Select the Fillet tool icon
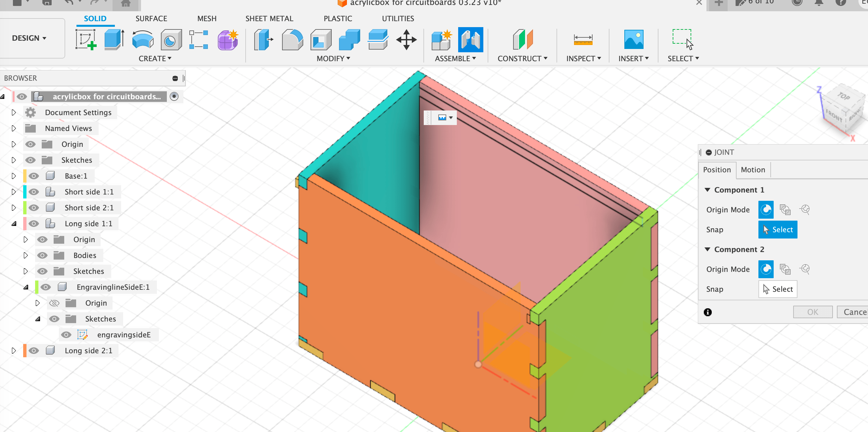Screen dimensions: 868x432 pos(292,39)
